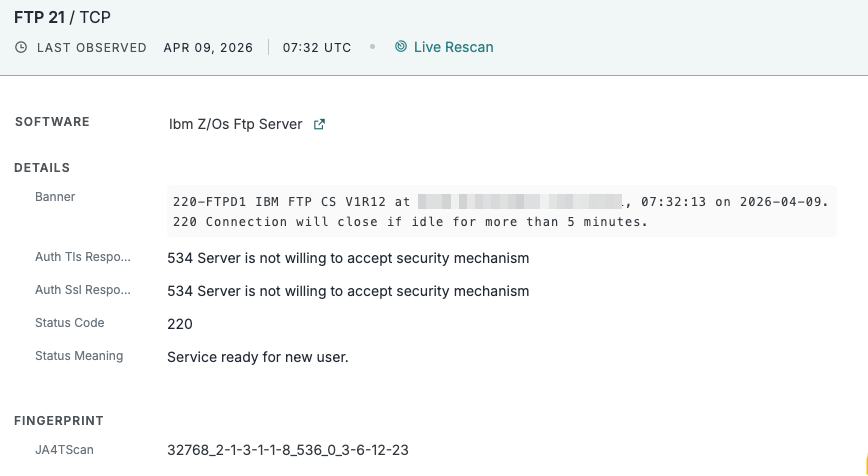Start a Live Rescan

pos(453,47)
